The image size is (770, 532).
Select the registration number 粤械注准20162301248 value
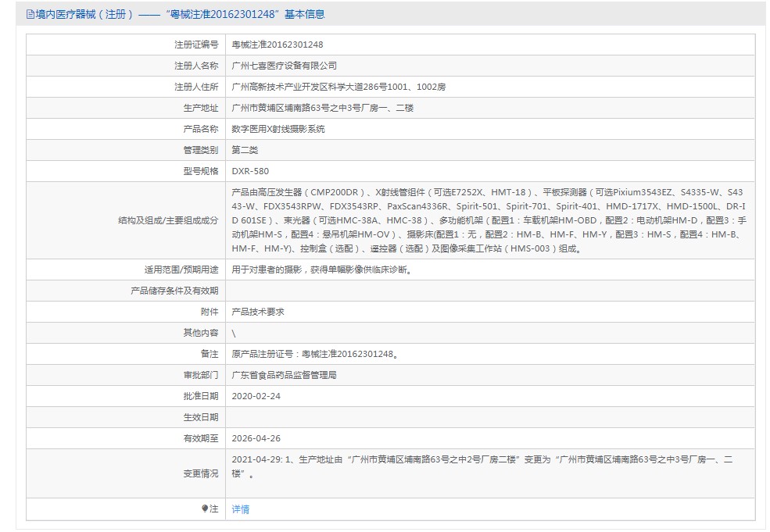tap(278, 45)
